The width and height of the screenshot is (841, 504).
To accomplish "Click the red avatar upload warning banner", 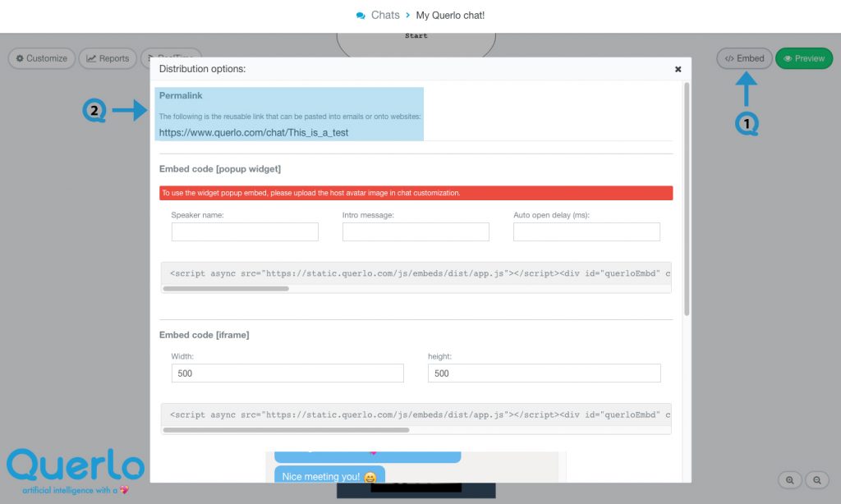I will click(x=416, y=193).
